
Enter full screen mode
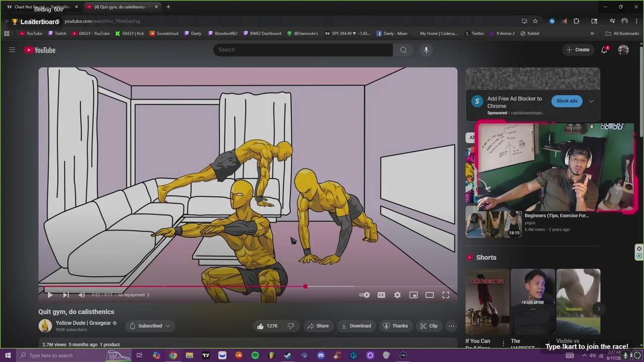click(446, 295)
